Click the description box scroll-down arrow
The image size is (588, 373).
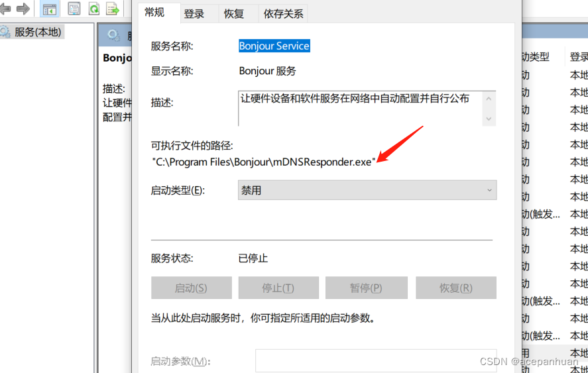click(489, 119)
